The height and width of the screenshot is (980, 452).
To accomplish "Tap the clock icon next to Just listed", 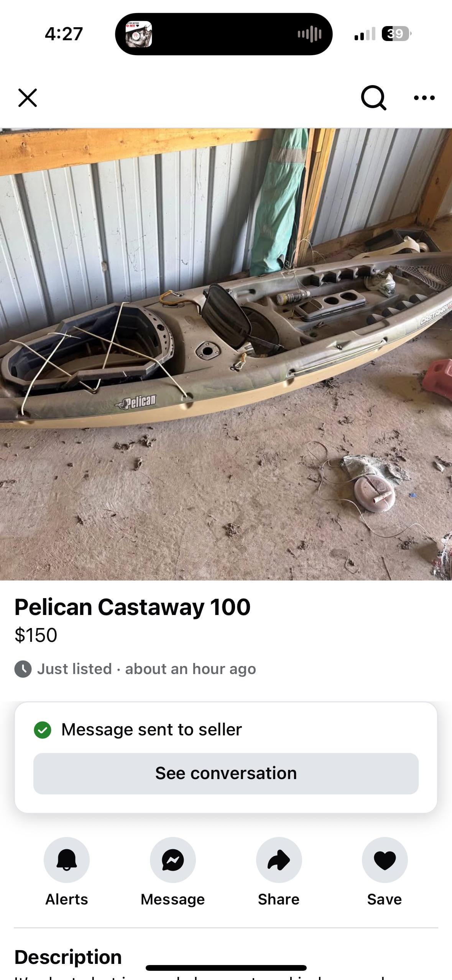I will pos(23,669).
